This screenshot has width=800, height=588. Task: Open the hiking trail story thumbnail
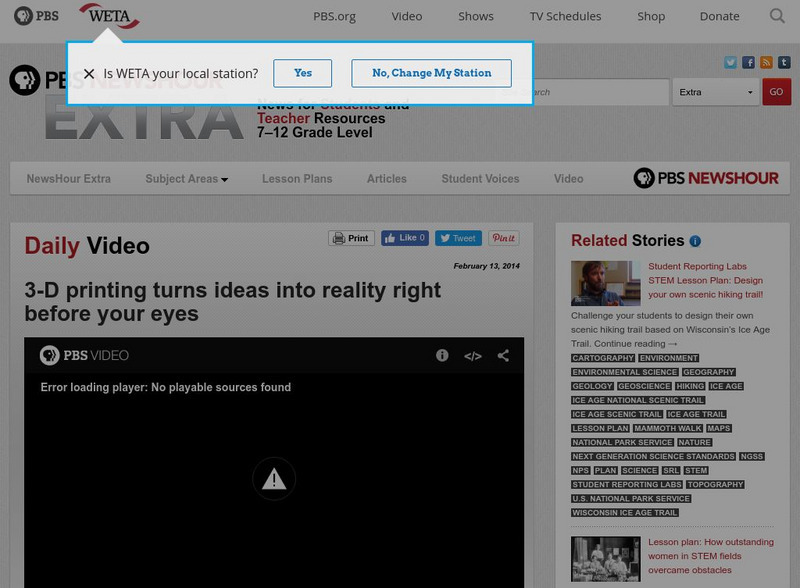(x=606, y=283)
